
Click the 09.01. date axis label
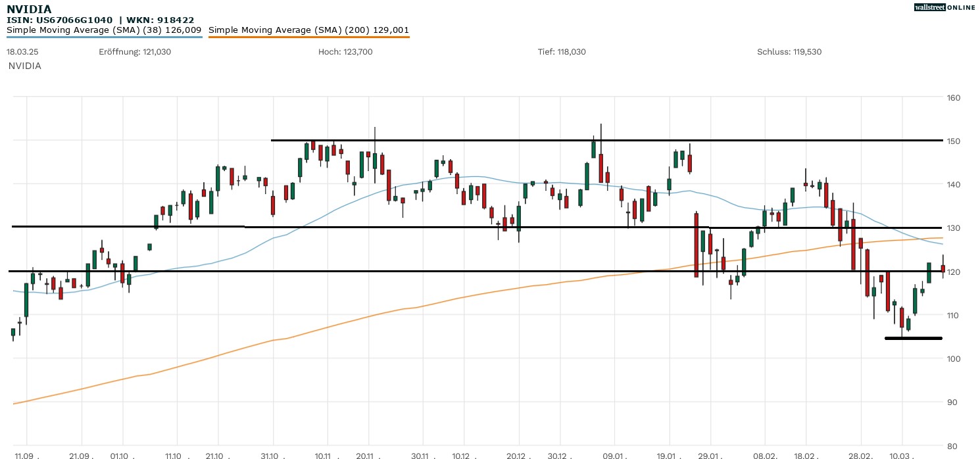pyautogui.click(x=614, y=455)
